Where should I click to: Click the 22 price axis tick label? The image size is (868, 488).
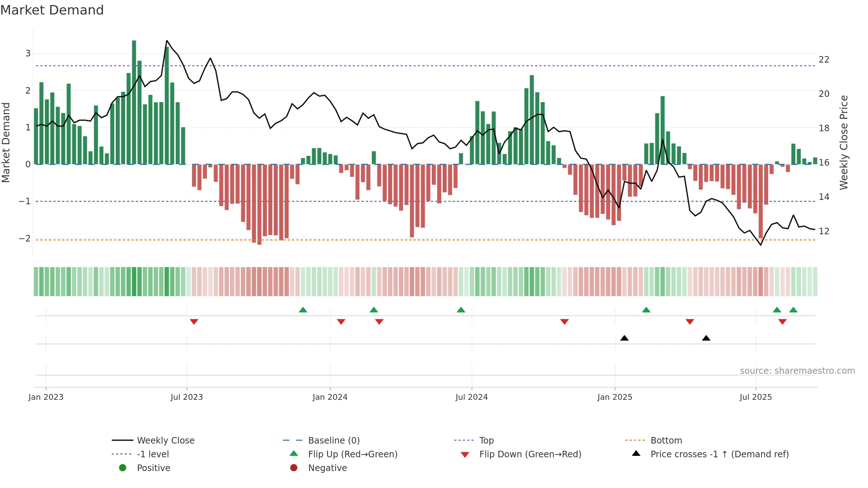pos(824,59)
